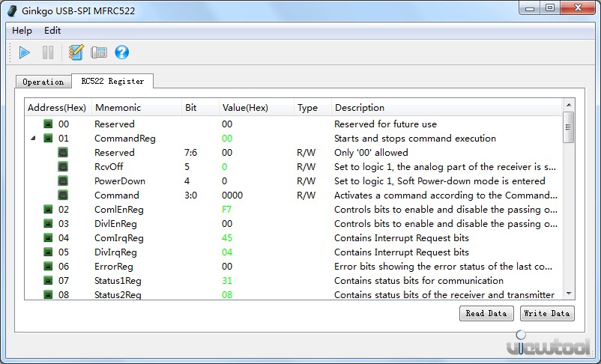Select the CommandReg mnemonic text
Viewport: 601px width, 364px height.
[125, 139]
